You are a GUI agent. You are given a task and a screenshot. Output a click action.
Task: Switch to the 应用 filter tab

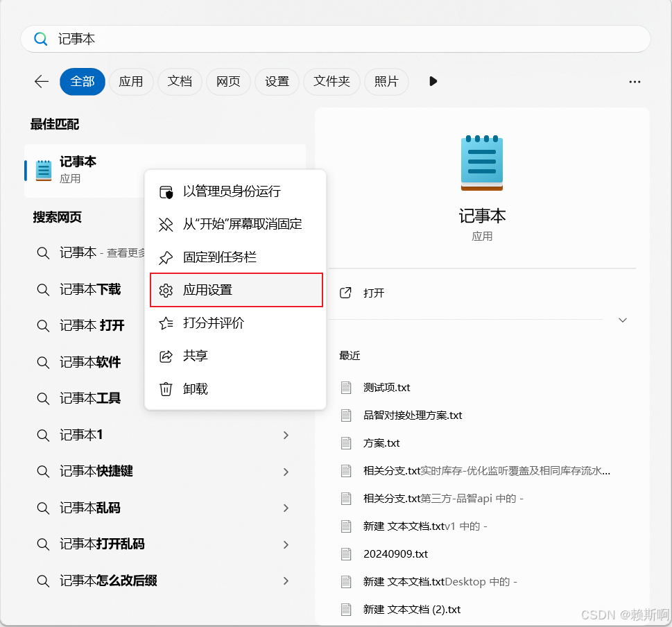[130, 81]
